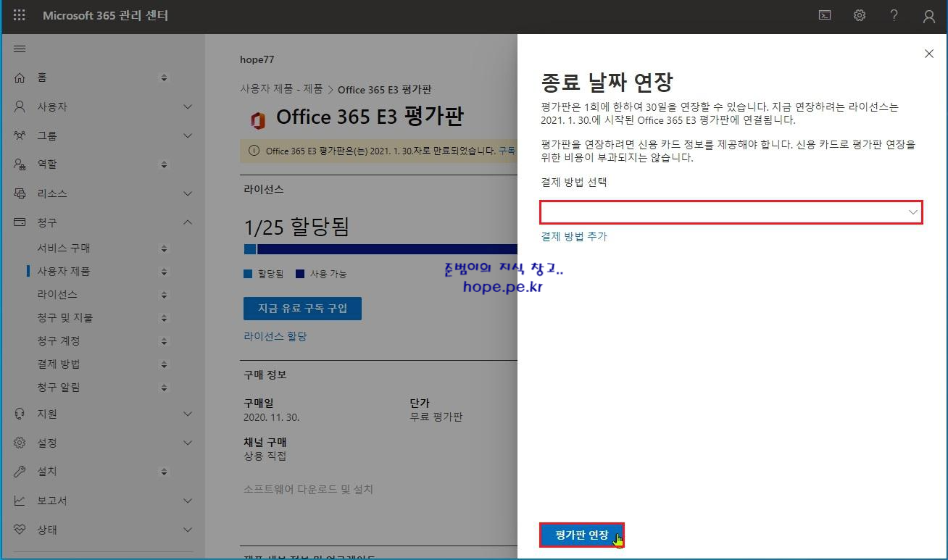Expand the 상태 menu chevron
This screenshot has height=560, width=948.
coord(188,530)
